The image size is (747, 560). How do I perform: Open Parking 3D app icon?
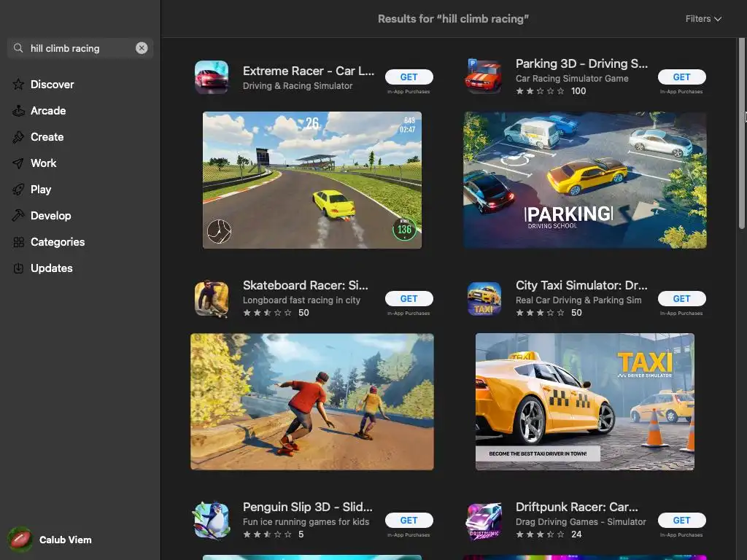click(484, 77)
